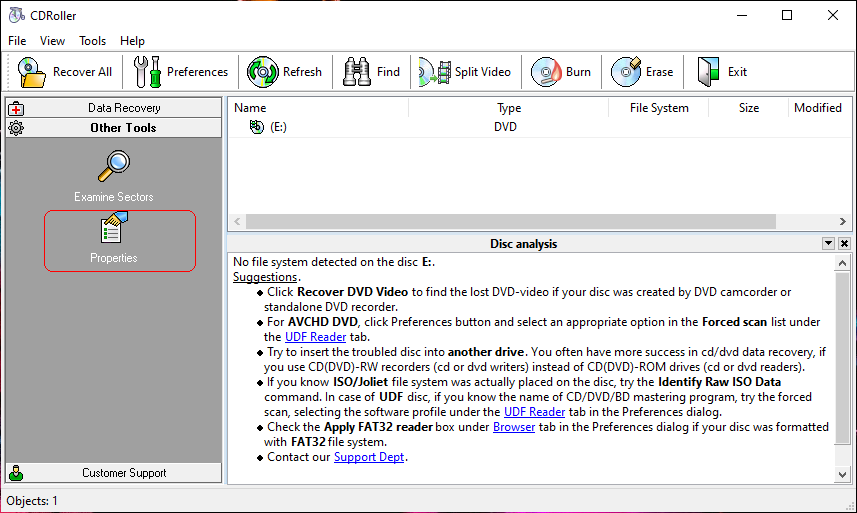Sort the list by Name column
857x513 pixels.
coord(318,108)
